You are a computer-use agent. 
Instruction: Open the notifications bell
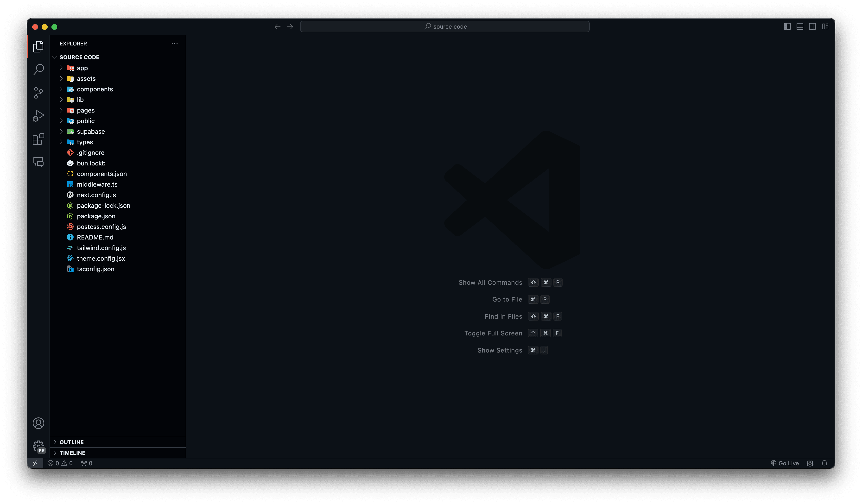pos(824,463)
